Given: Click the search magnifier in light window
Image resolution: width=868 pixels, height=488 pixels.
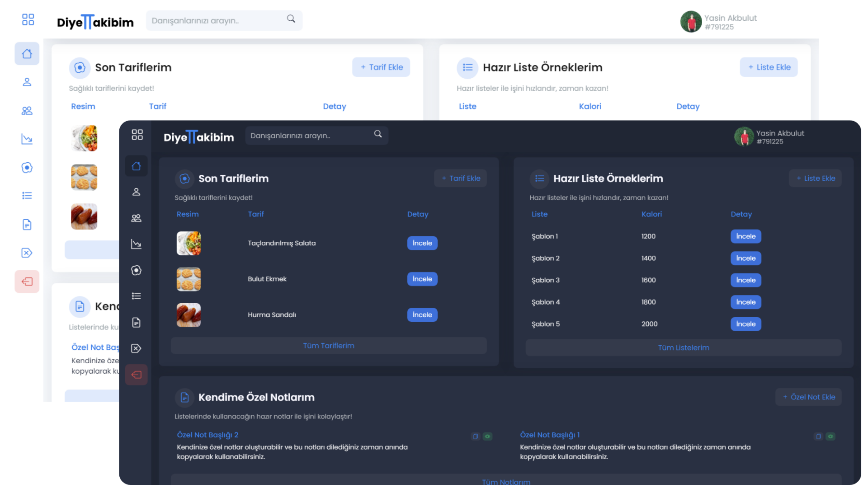Looking at the screenshot, I should pyautogui.click(x=291, y=19).
